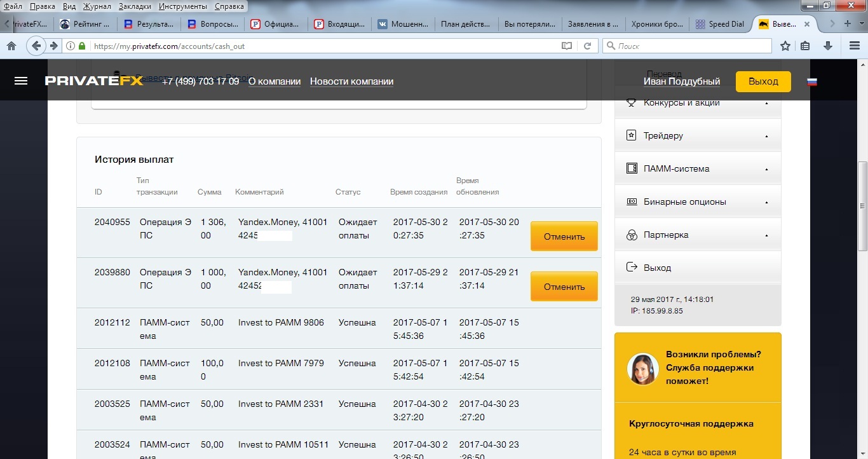Open the Закладки menu in menu bar
868x459 pixels.
pos(135,6)
